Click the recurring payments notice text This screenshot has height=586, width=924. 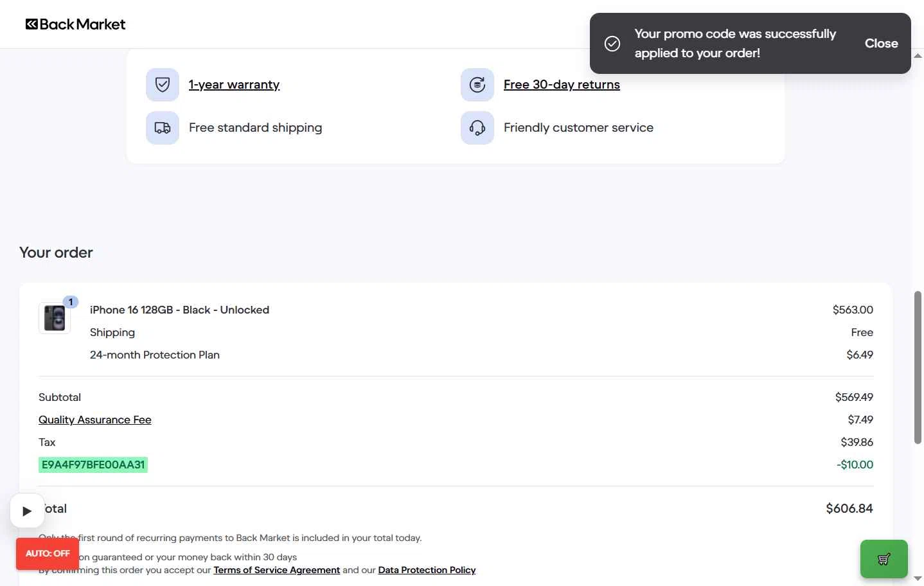(x=230, y=538)
